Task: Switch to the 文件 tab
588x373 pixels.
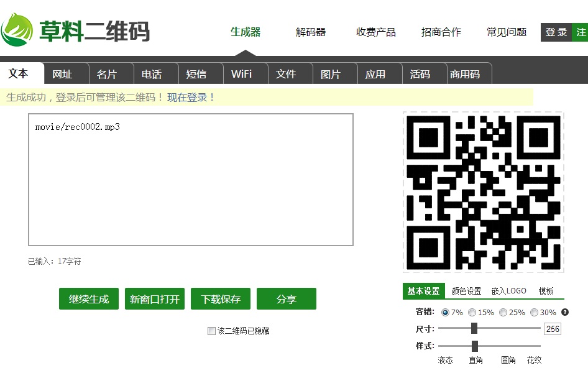Action: tap(290, 73)
